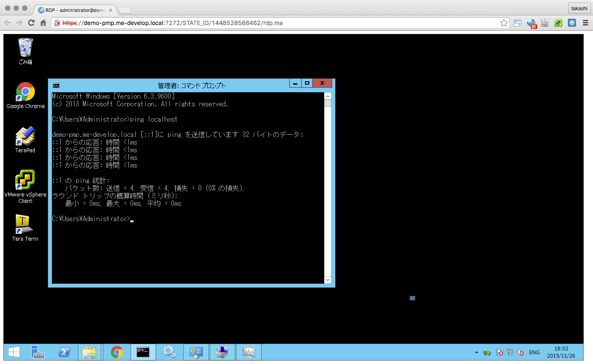Open Command Prompt window system menu icon
Viewport: 593px width, 364px height.
point(56,85)
